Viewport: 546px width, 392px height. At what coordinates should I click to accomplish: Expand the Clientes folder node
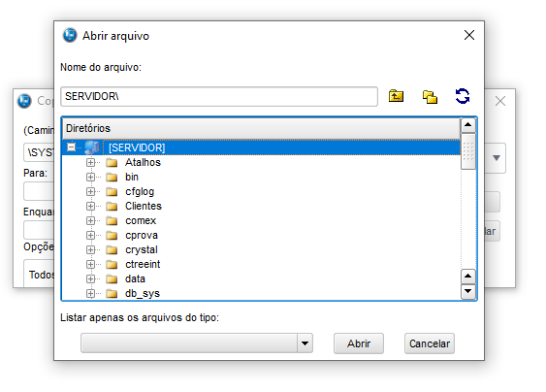[90, 207]
